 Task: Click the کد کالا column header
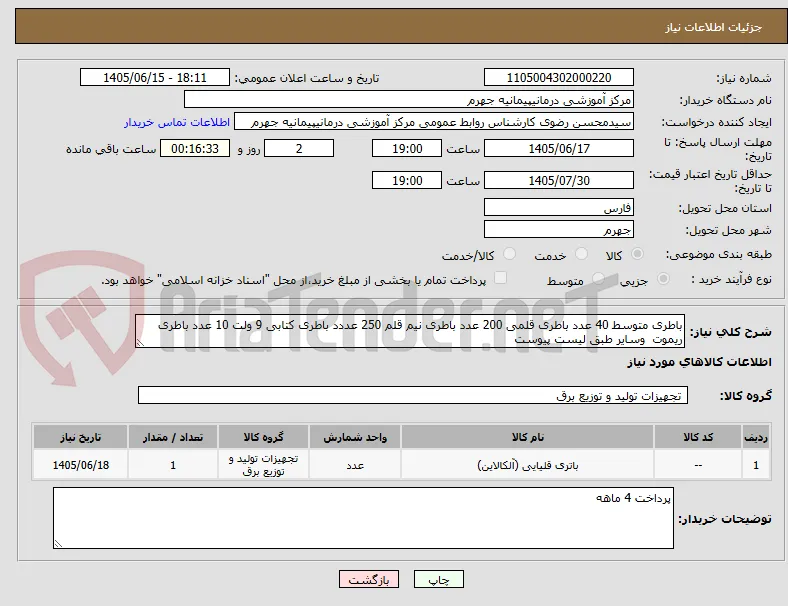(698, 437)
